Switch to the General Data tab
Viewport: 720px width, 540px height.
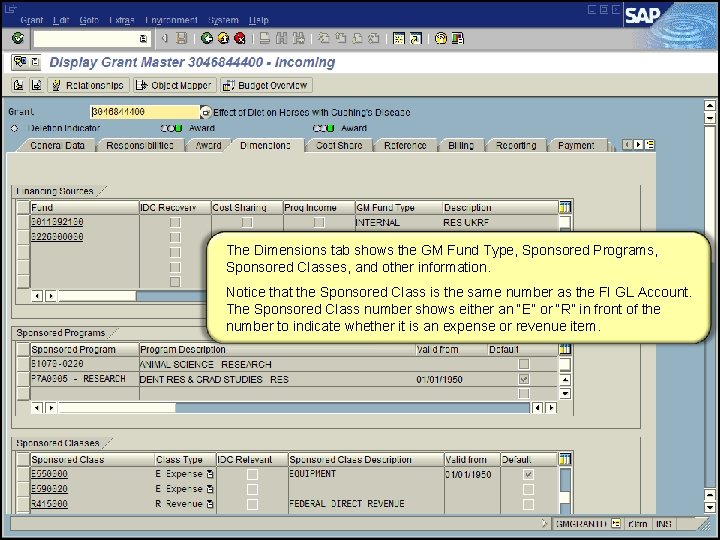[57, 146]
